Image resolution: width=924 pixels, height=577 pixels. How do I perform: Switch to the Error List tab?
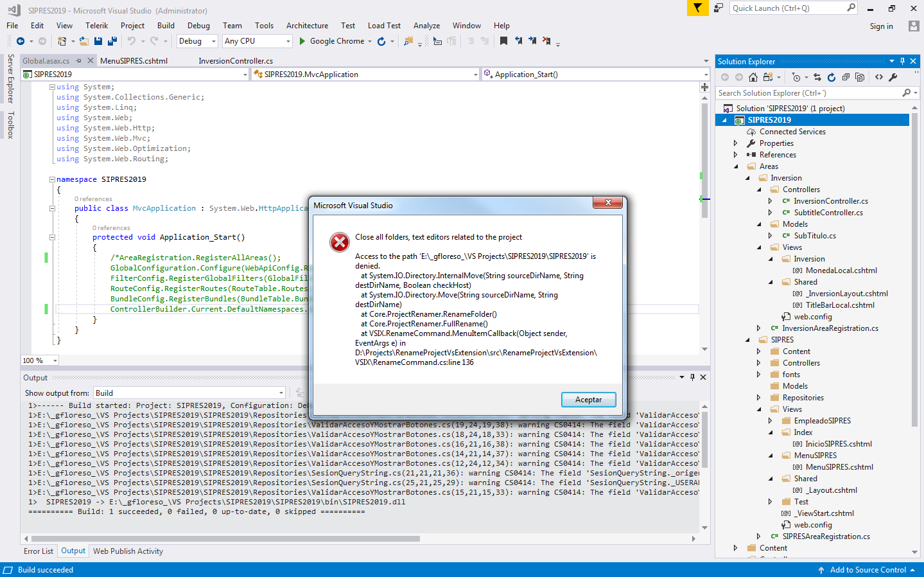pos(39,551)
